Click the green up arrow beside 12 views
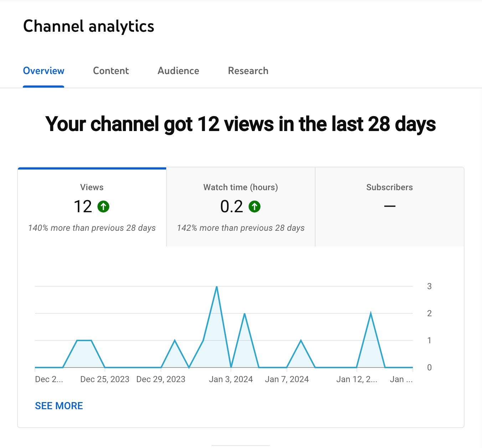This screenshot has width=482, height=448. 103,207
